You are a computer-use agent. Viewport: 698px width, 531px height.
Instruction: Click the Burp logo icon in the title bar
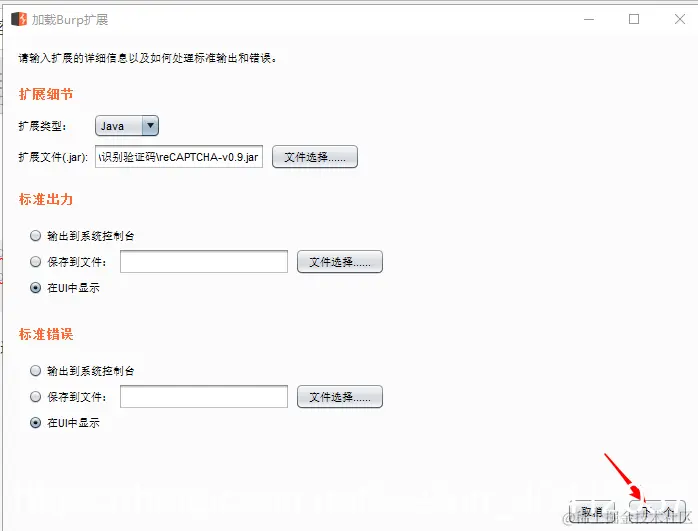(19, 19)
